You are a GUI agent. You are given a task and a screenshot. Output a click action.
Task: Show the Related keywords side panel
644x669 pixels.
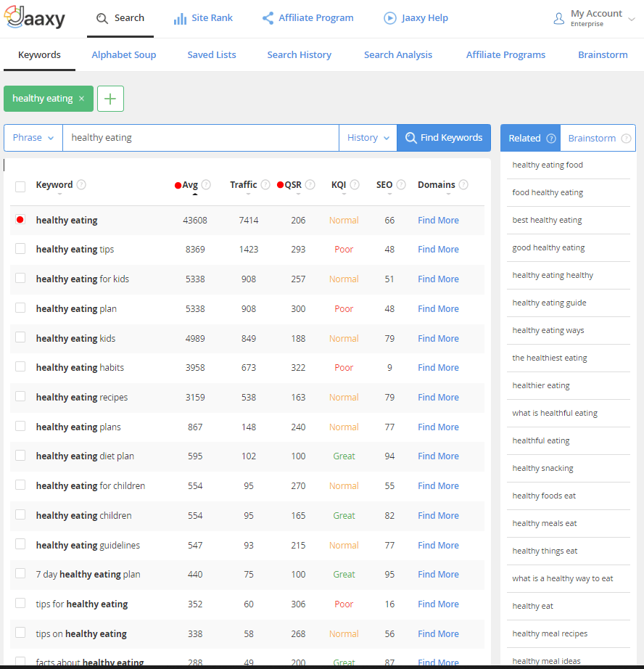[531, 139]
